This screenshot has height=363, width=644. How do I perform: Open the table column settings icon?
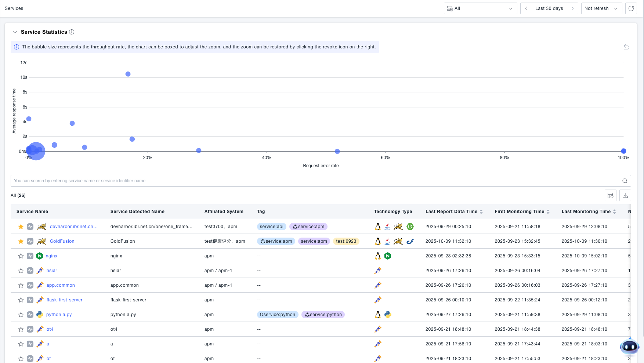coord(610,195)
